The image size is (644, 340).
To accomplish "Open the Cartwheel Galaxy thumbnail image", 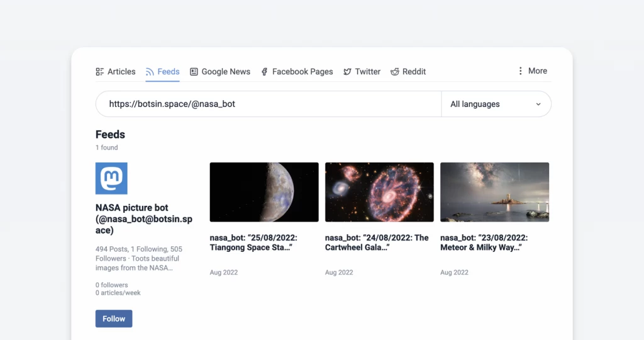I will point(379,192).
